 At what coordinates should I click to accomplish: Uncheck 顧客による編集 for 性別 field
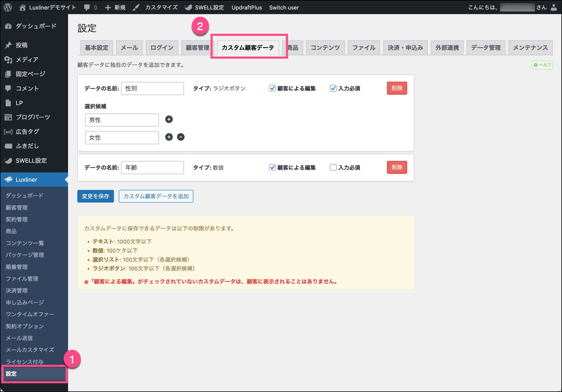click(x=272, y=88)
